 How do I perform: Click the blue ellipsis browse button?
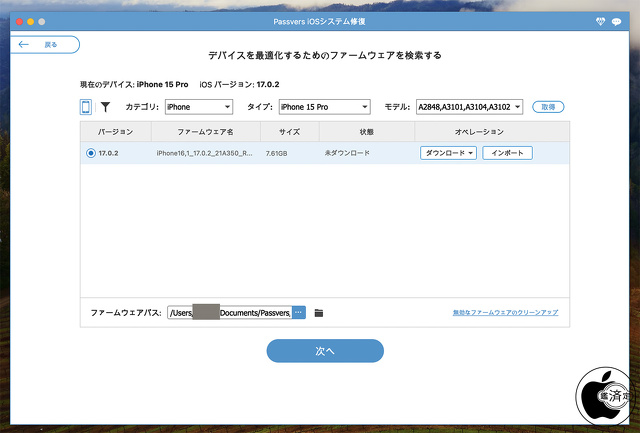click(299, 313)
